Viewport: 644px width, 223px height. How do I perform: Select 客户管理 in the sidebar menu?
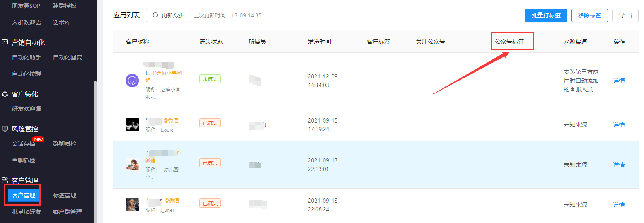coord(24,195)
